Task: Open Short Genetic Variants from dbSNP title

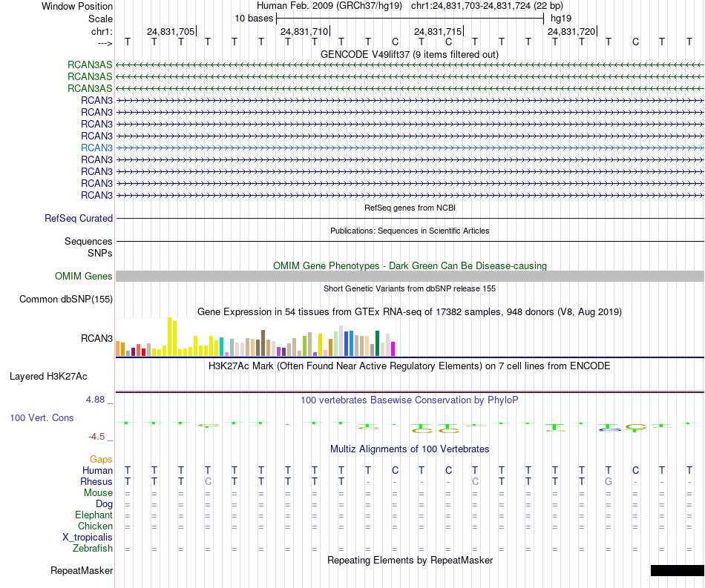Action: pos(410,288)
